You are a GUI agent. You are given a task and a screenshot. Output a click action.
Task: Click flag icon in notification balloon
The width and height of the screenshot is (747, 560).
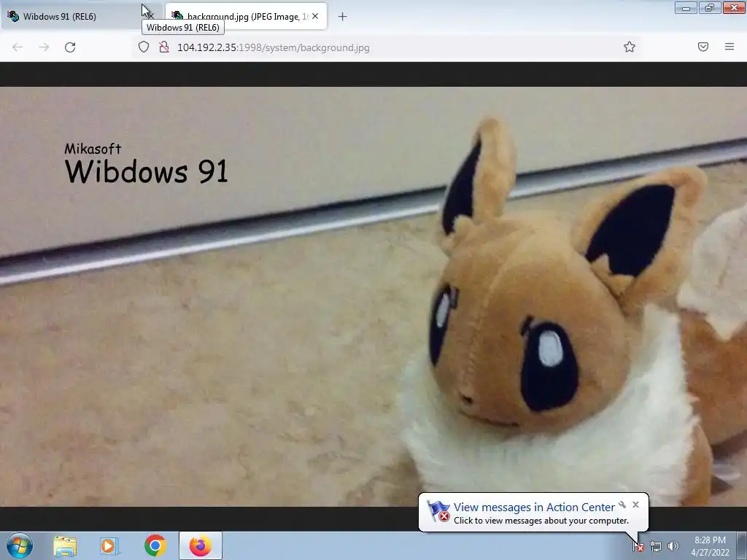[x=438, y=510]
